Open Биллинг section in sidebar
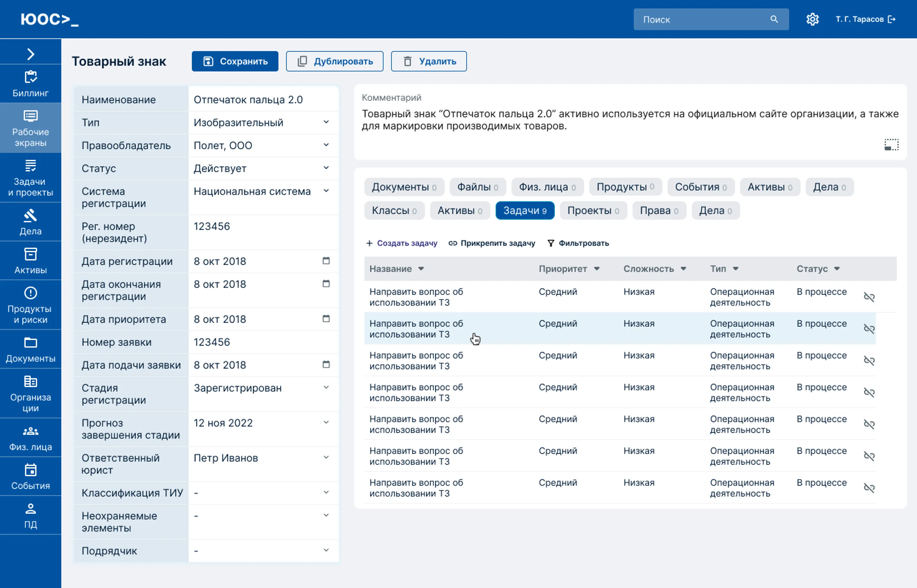917x588 pixels. tap(31, 84)
